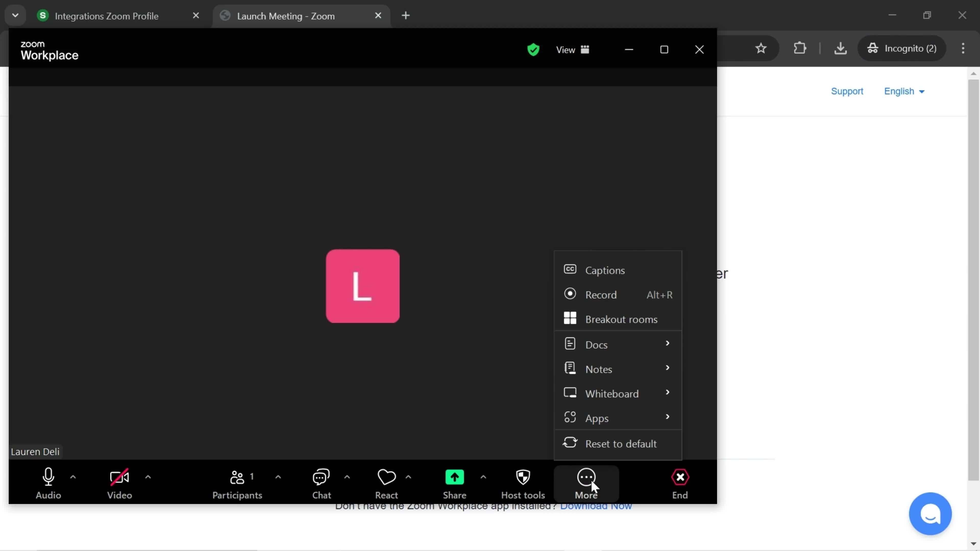
Task: Expand the arrow next to Participants
Action: 278,477
